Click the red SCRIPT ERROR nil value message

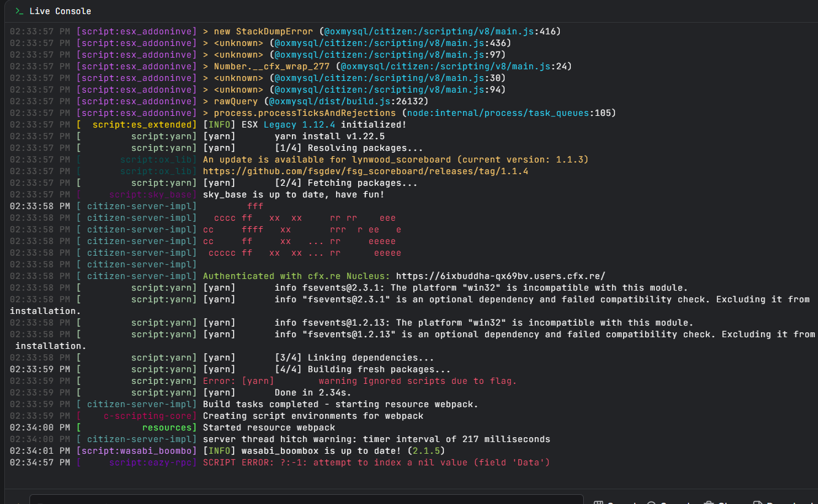coord(376,462)
